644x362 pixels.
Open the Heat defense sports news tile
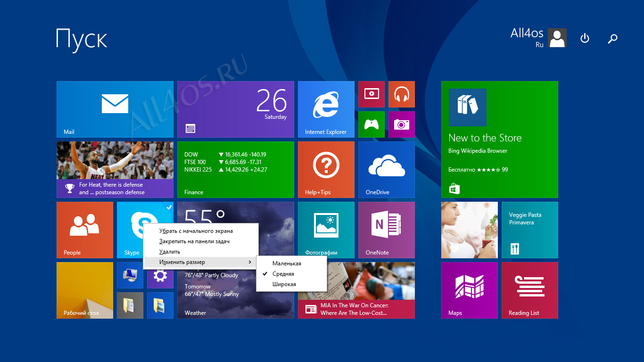(115, 170)
